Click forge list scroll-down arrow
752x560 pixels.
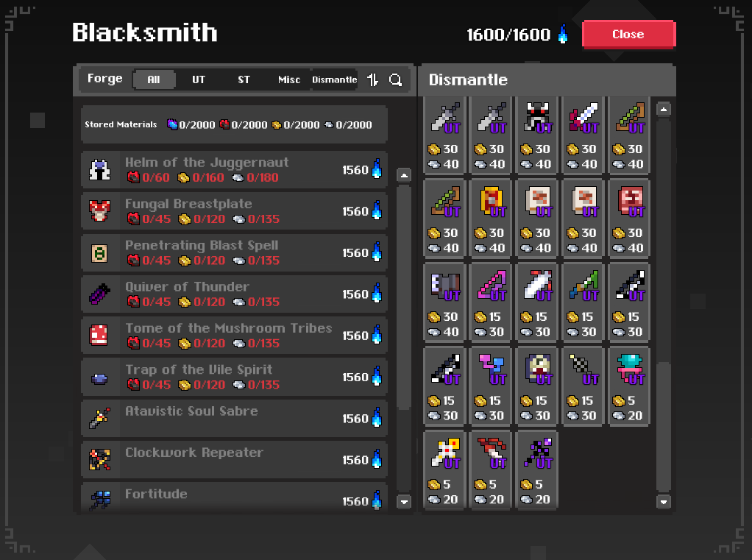pos(404,502)
